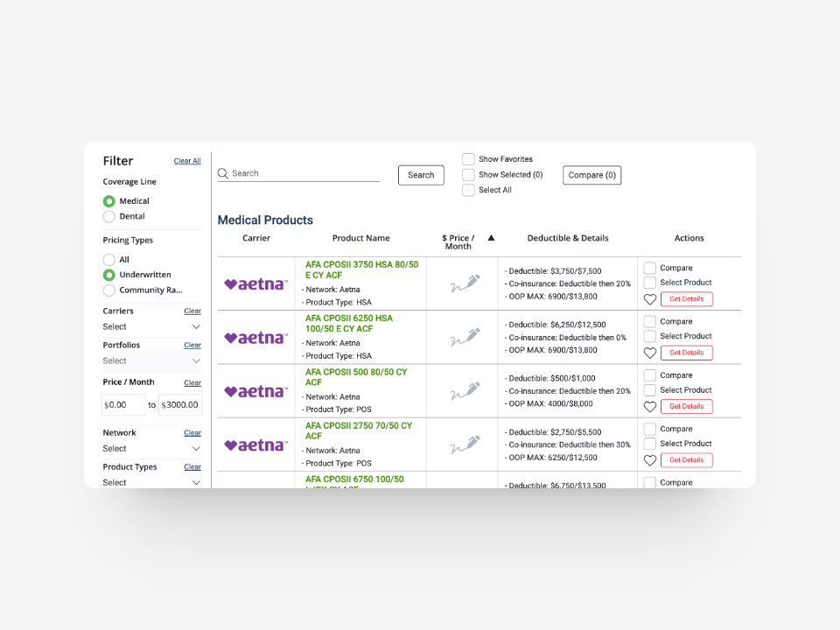Favorite the AFA CPOSII 2750 70/50 plan heart
The width and height of the screenshot is (840, 630).
tap(650, 460)
